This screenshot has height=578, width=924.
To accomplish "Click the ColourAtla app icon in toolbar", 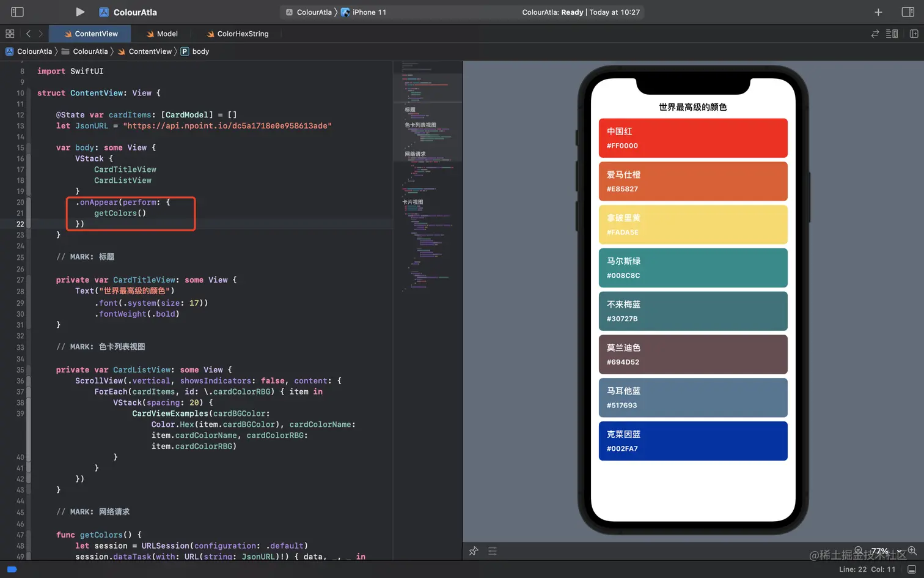I will (x=104, y=12).
